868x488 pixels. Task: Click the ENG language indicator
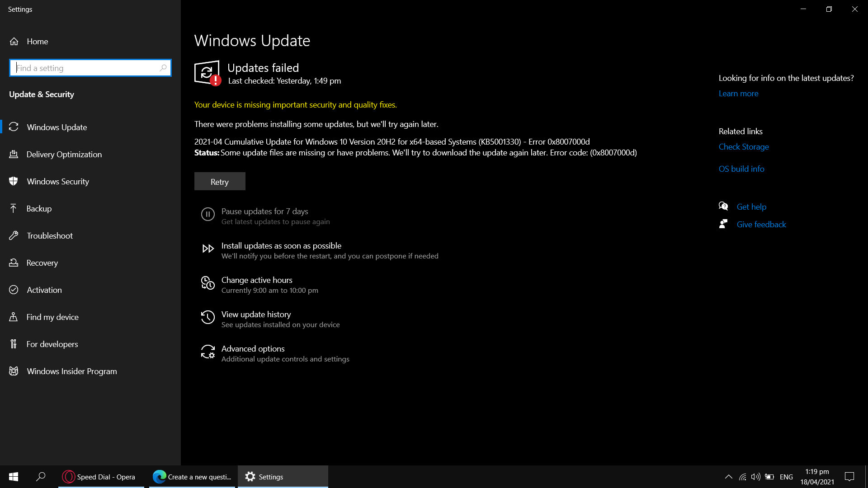point(786,477)
